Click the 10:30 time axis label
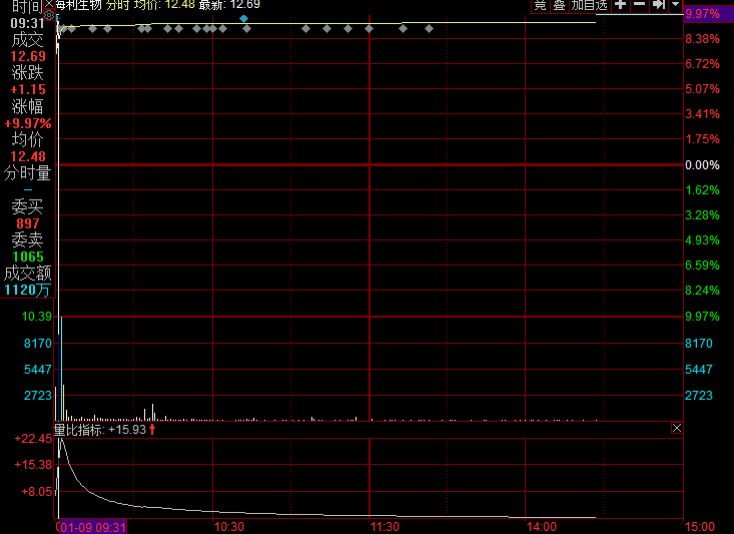This screenshot has height=534, width=734. pos(229,527)
